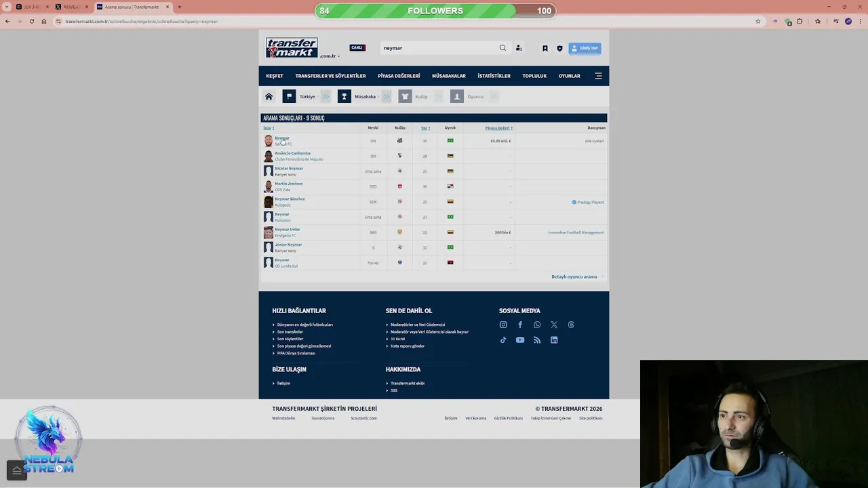
Task: Open the Kulüp club dropdown
Action: click(x=422, y=96)
